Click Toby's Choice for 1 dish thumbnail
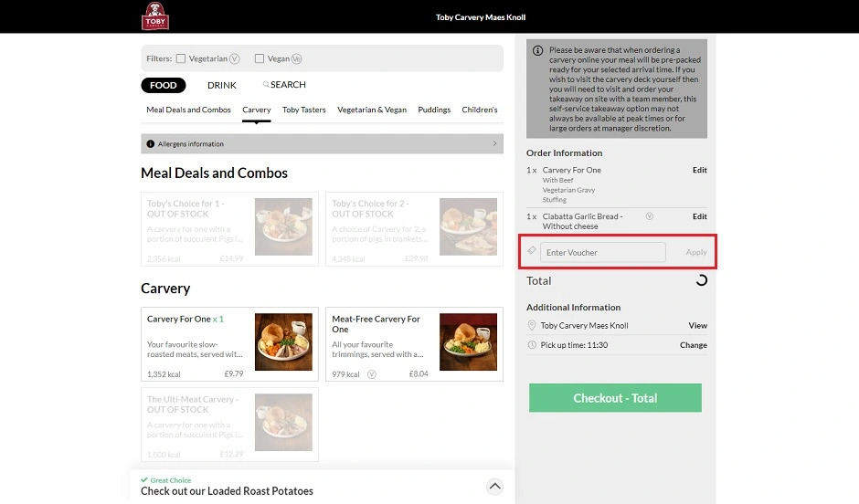The width and height of the screenshot is (859, 504). (283, 227)
